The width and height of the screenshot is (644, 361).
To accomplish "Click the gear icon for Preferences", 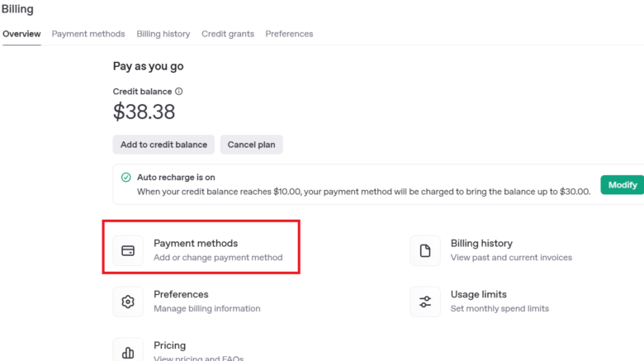I will click(x=128, y=302).
